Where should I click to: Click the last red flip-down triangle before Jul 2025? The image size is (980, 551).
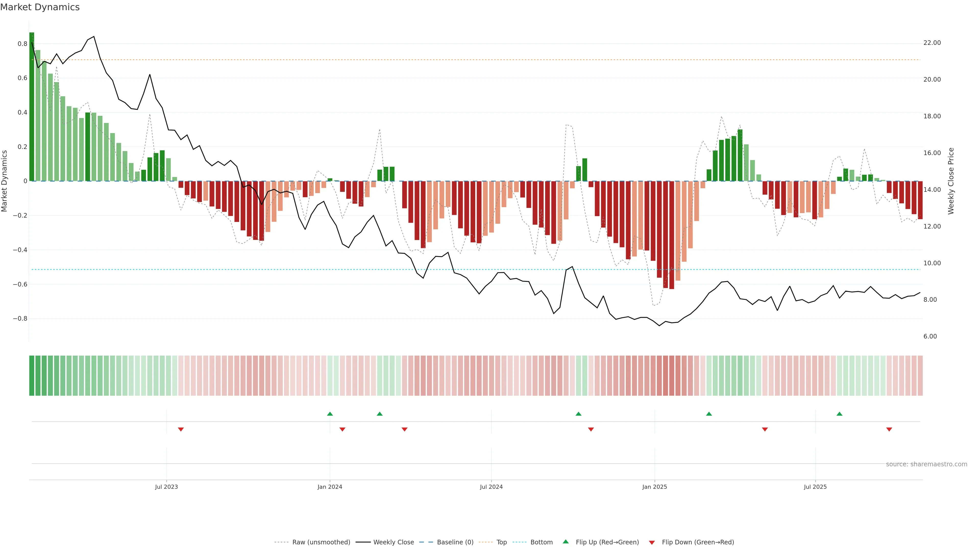pyautogui.click(x=765, y=429)
